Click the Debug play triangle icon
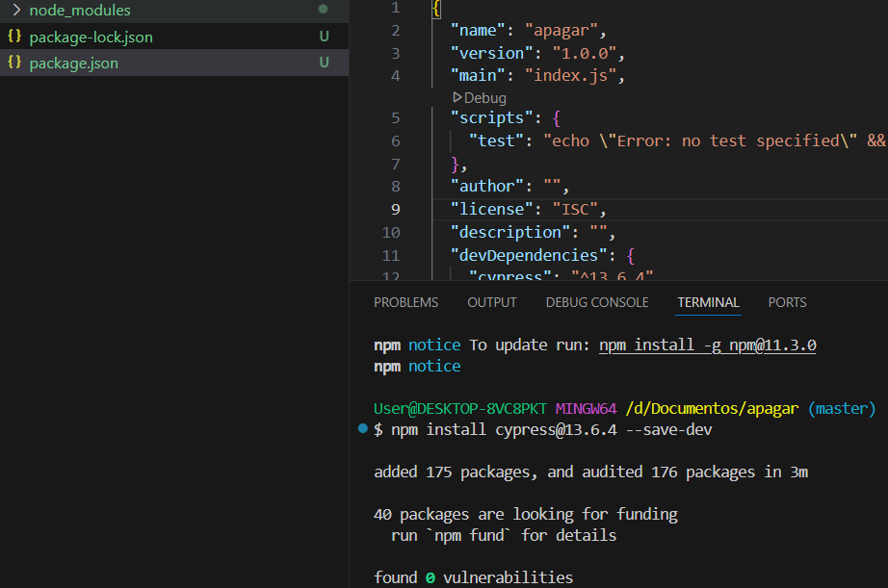The width and height of the screenshot is (888, 588). tap(457, 97)
